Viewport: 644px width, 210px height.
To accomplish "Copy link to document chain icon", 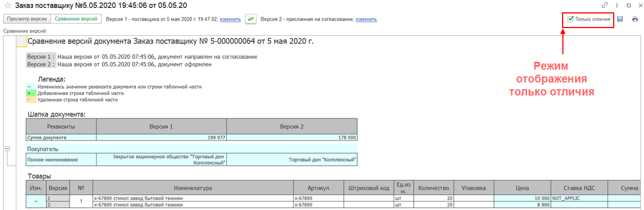I will 605,6.
